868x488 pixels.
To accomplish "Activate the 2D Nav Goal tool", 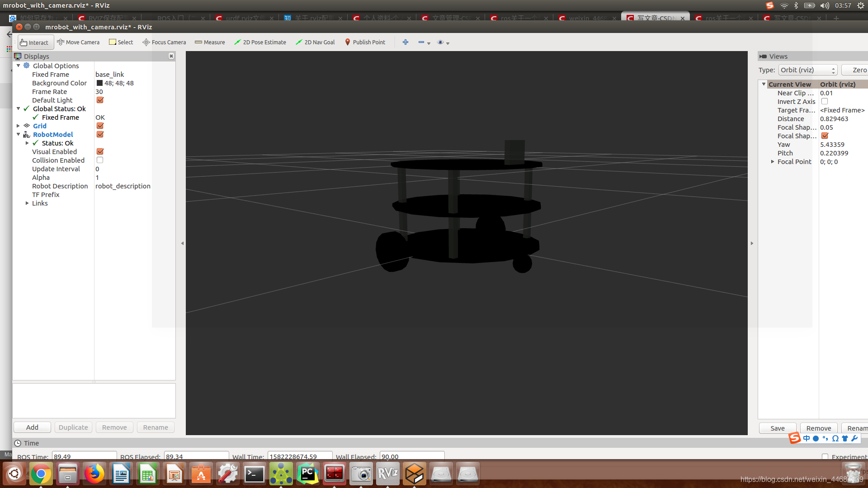I will tap(315, 42).
